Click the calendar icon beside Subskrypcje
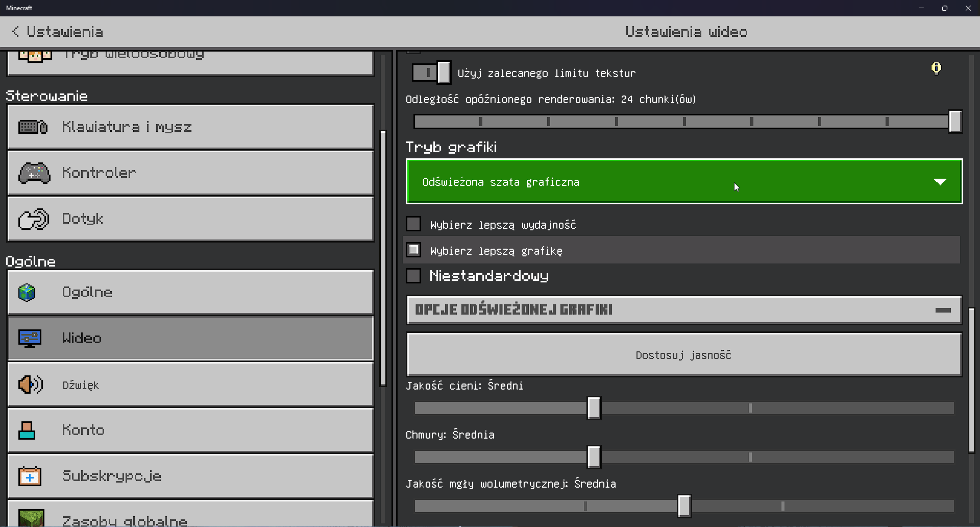Viewport: 980px width, 527px height. click(x=30, y=476)
